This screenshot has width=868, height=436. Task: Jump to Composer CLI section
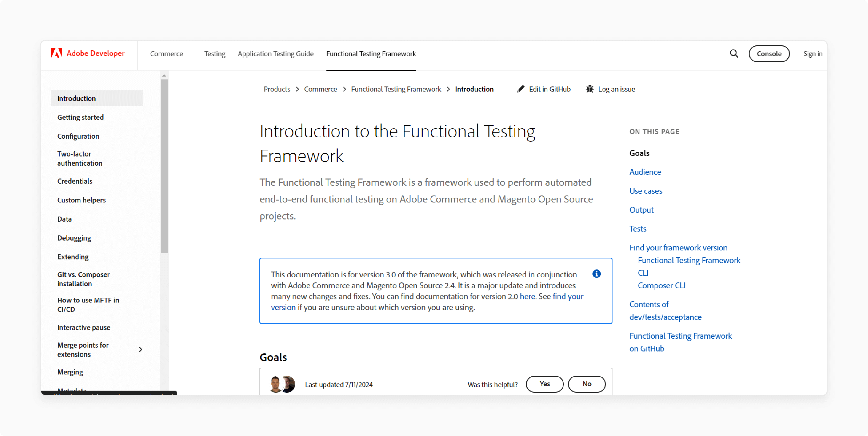click(x=661, y=285)
